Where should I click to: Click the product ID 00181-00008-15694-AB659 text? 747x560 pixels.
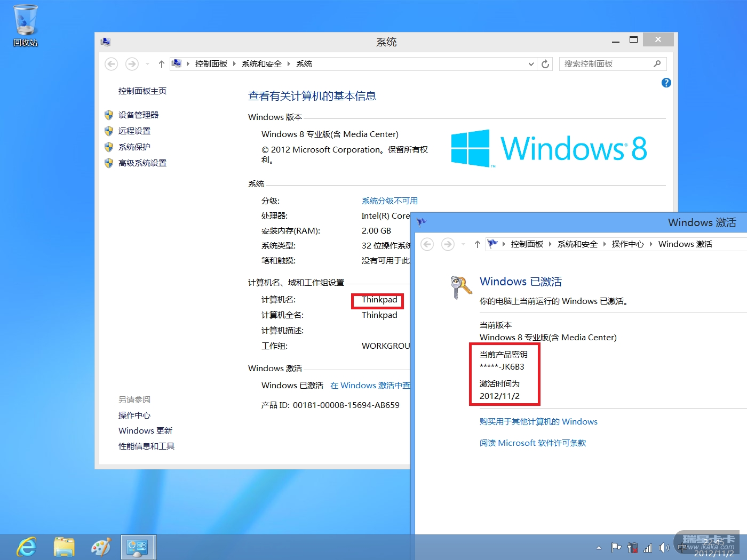[x=346, y=405]
